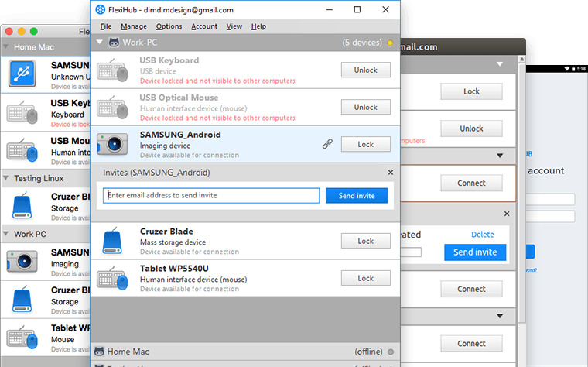Image resolution: width=588 pixels, height=367 pixels.
Task: Expand the dropdown arrow under the Linux title bar
Action: [500, 64]
